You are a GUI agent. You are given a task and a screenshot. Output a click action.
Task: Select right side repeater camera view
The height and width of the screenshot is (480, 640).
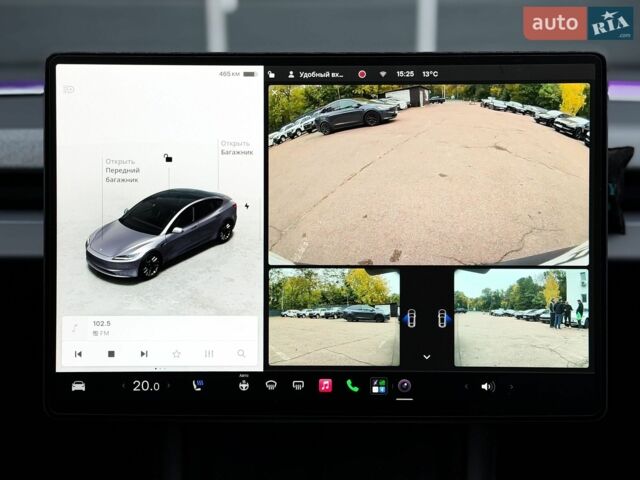point(521,318)
